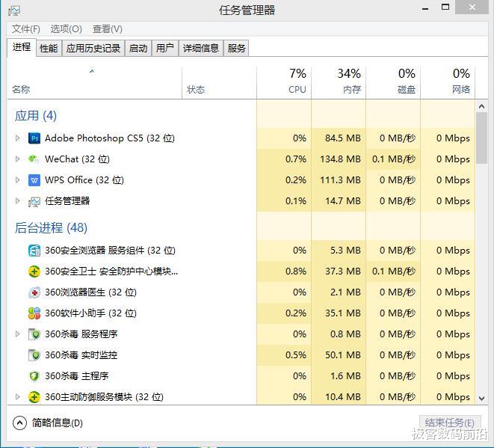Expand the 任务管理器 process group
Screen dimensions: 494x448
click(18, 200)
